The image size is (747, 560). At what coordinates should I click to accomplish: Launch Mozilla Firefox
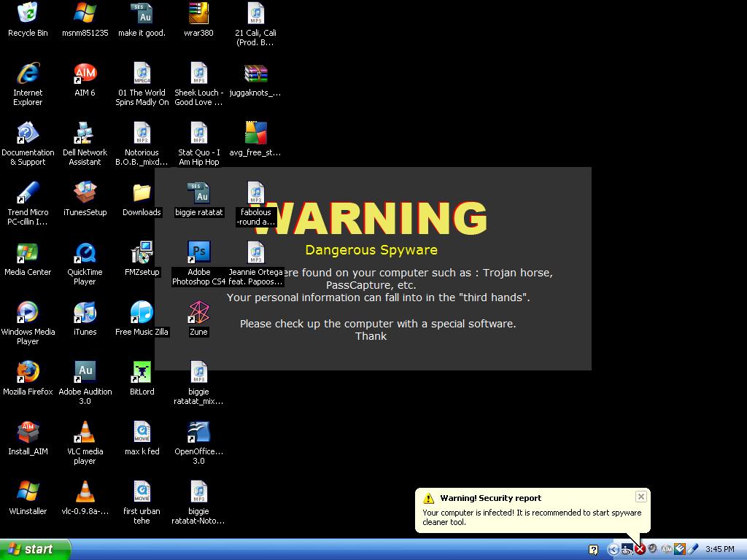pos(28,372)
